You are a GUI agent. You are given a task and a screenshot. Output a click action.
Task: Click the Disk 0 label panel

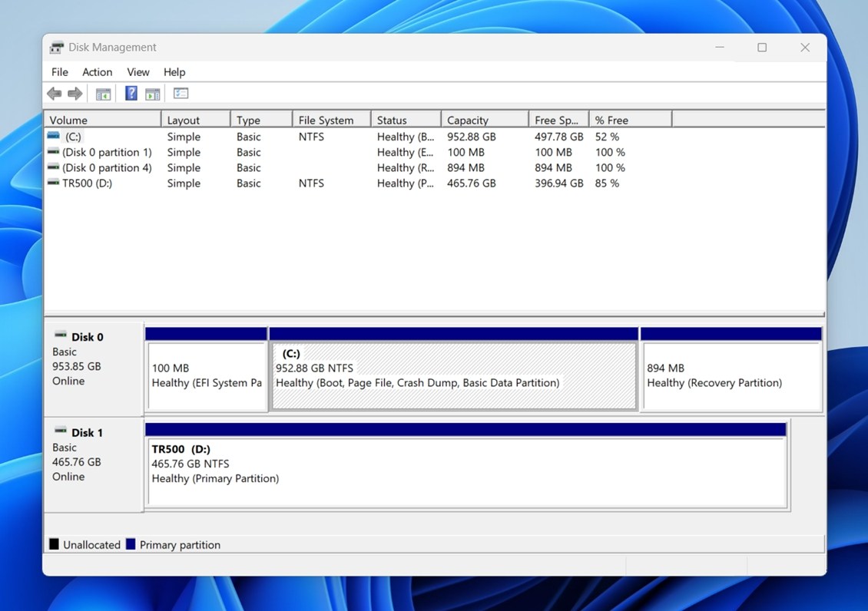[x=94, y=369]
